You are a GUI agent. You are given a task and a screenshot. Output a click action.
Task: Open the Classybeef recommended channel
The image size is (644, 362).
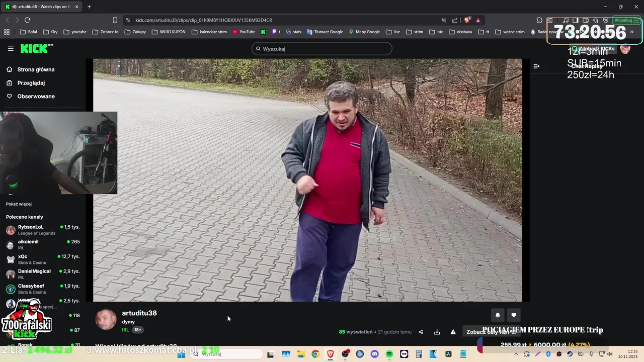(43, 289)
